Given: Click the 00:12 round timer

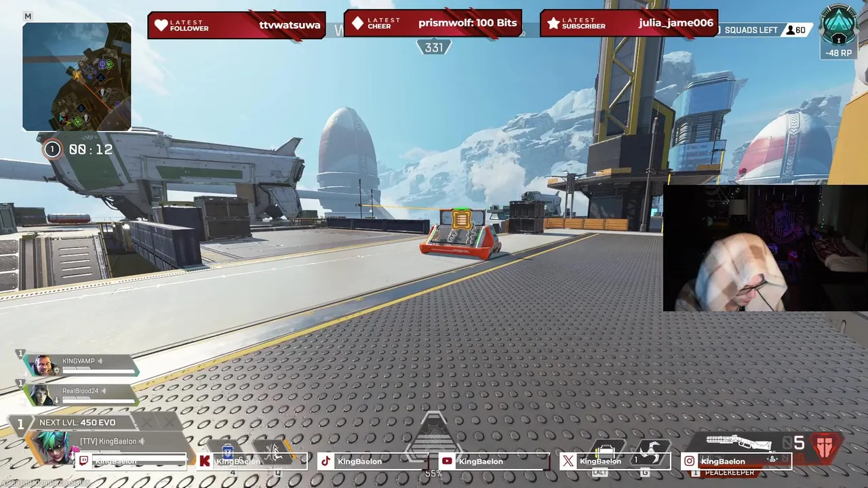Looking at the screenshot, I should [91, 150].
